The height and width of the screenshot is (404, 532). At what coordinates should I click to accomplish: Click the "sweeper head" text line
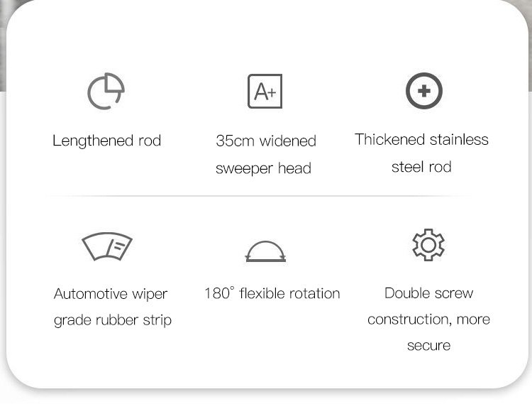click(263, 168)
